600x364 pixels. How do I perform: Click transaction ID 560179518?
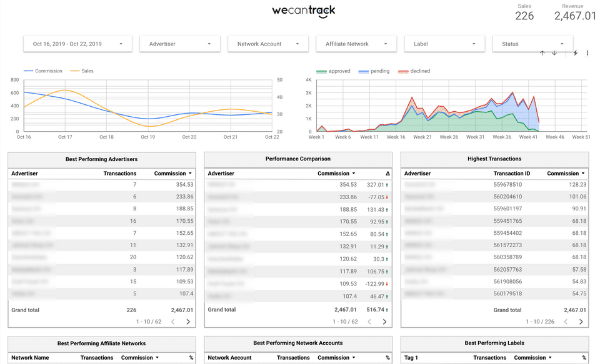point(507,293)
